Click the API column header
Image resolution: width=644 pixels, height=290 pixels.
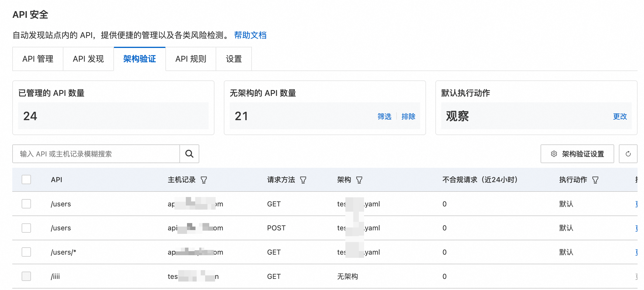[x=57, y=180]
